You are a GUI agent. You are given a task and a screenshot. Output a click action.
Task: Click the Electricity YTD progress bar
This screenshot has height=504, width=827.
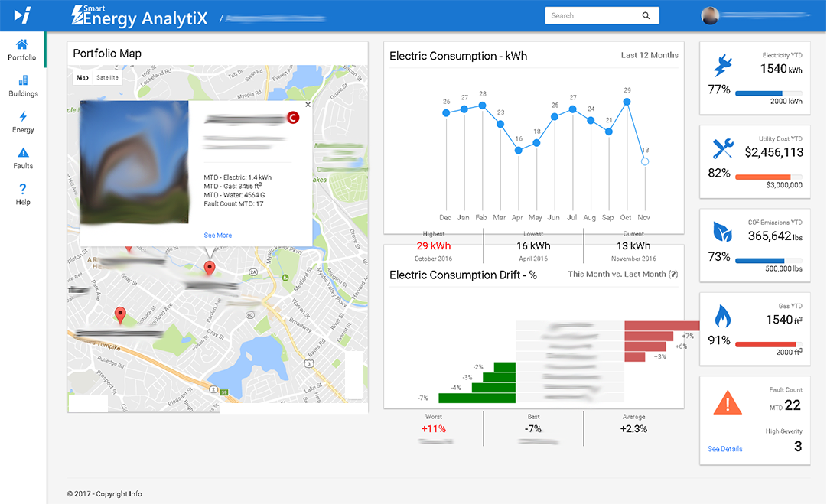tap(768, 93)
